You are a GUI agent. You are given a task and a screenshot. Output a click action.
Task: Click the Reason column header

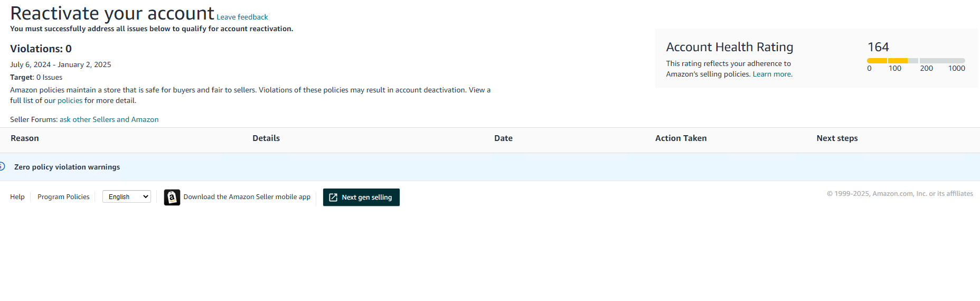click(25, 138)
